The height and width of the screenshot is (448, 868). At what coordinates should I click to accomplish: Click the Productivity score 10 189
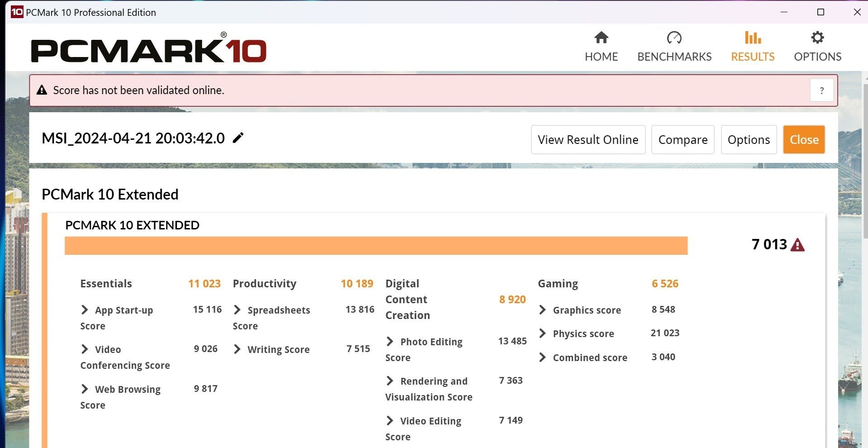pos(357,284)
